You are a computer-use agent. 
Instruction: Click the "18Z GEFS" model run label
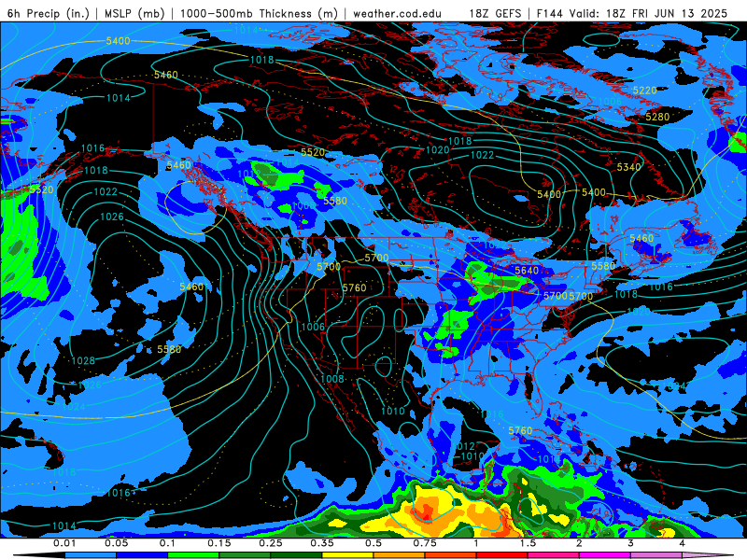pos(496,13)
